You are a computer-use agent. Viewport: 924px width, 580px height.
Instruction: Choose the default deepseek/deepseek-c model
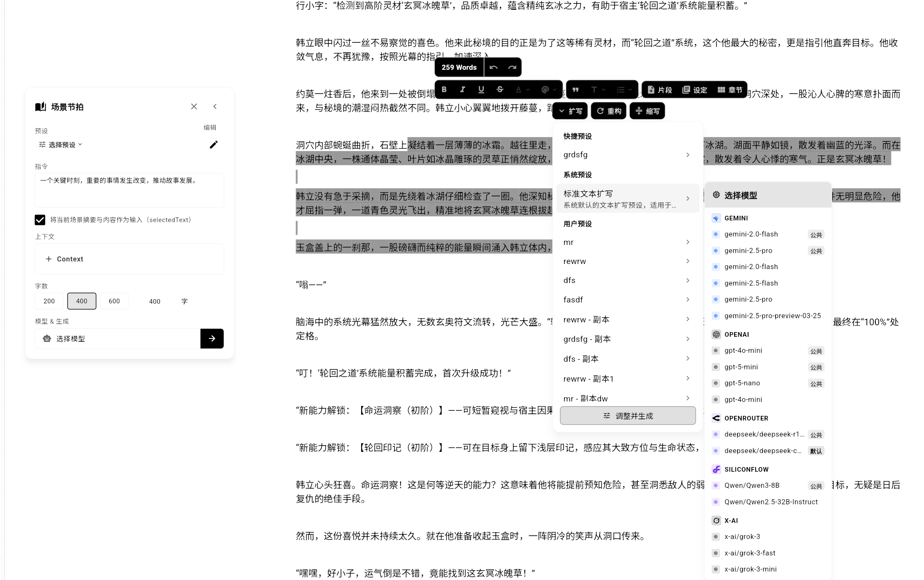pyautogui.click(x=768, y=451)
